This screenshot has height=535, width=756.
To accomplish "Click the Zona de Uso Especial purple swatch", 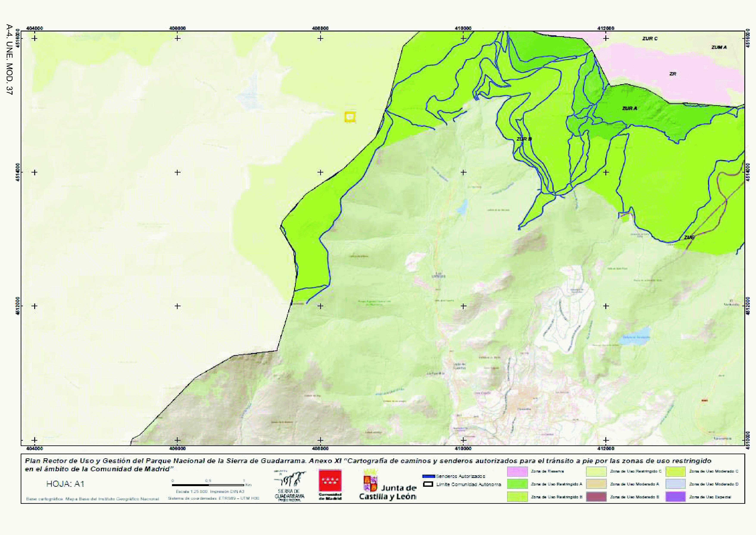I will click(x=675, y=497).
